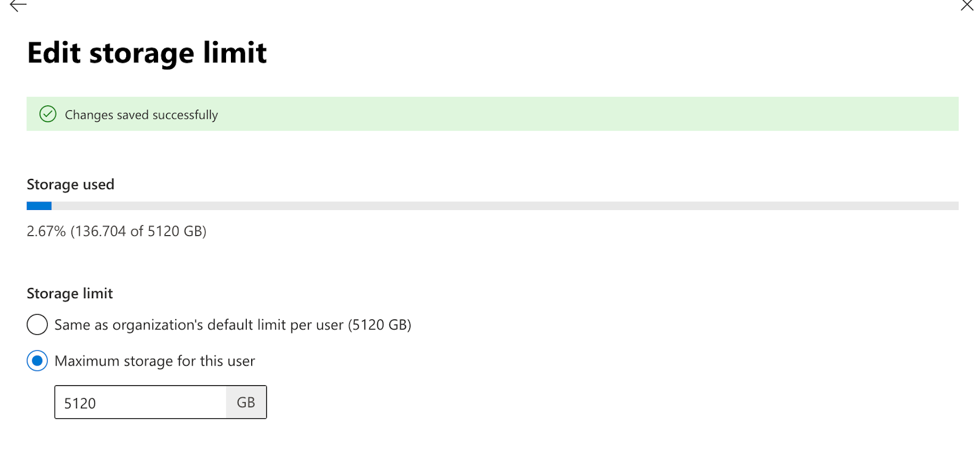Viewport: 980px width, 450px height.
Task: Click the empty area of the green banner
Action: click(x=582, y=114)
